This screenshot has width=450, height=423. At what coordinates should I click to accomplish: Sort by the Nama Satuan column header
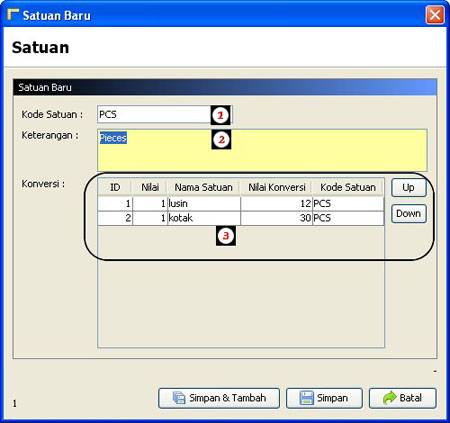click(x=204, y=187)
